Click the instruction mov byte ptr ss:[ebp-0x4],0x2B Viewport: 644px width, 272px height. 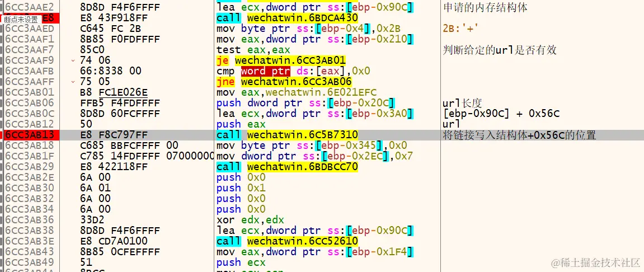(308, 29)
